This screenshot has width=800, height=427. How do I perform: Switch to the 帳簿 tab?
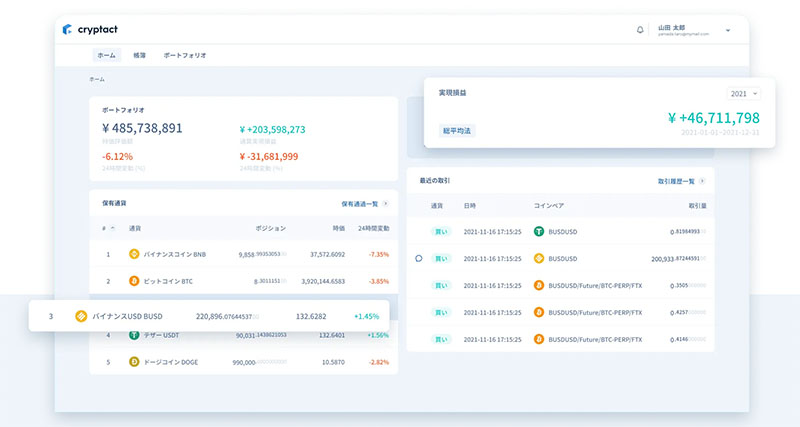[x=140, y=55]
